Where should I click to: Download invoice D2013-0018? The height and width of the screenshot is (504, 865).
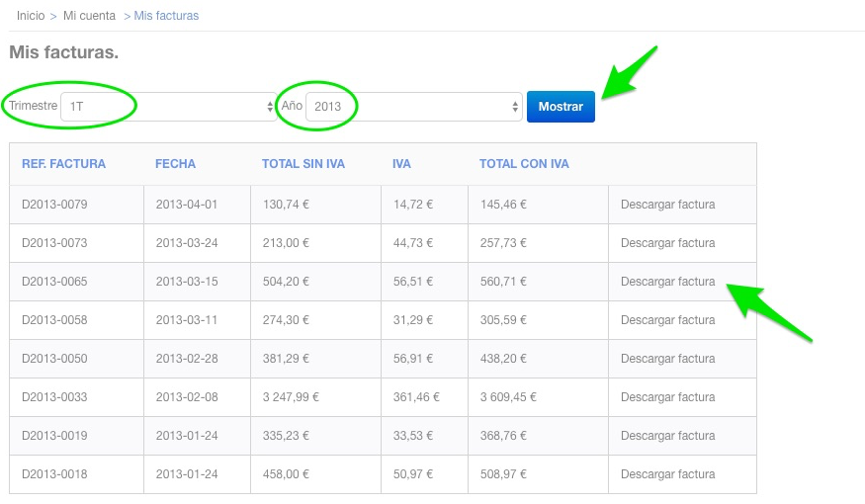(667, 474)
